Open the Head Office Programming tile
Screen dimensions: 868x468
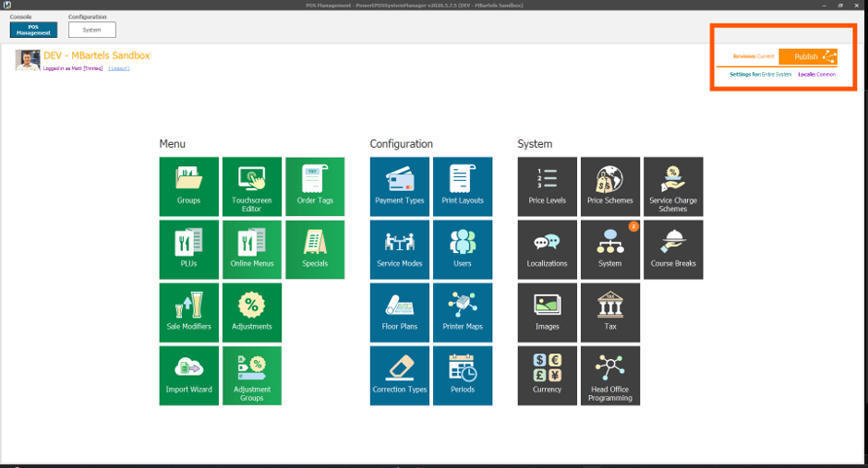tap(610, 376)
